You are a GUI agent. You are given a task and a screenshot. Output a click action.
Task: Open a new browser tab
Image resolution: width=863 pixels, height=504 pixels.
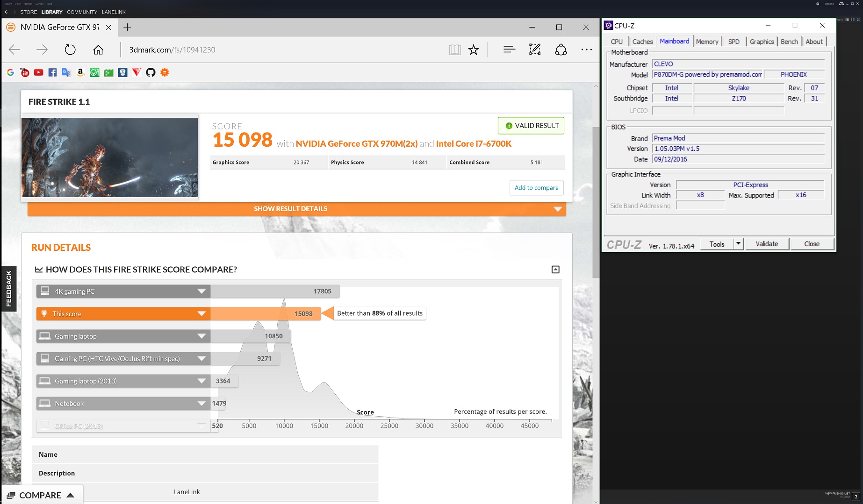[127, 27]
